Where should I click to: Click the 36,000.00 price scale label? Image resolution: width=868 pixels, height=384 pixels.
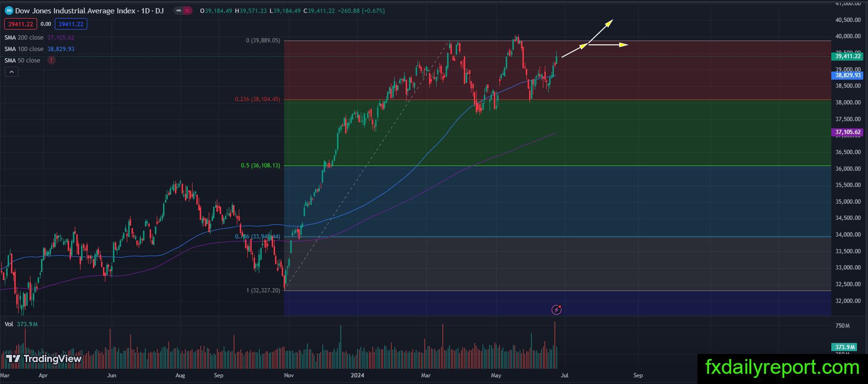(848, 169)
